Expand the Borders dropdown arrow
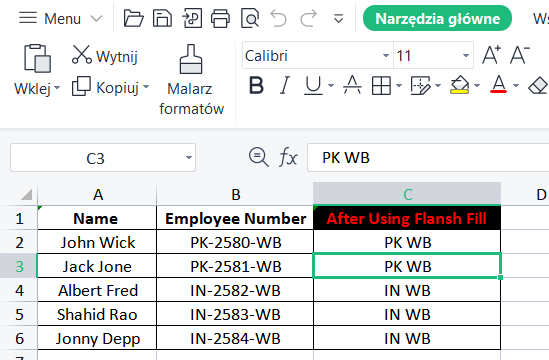Screen dimensions: 549x360 pos(399,85)
